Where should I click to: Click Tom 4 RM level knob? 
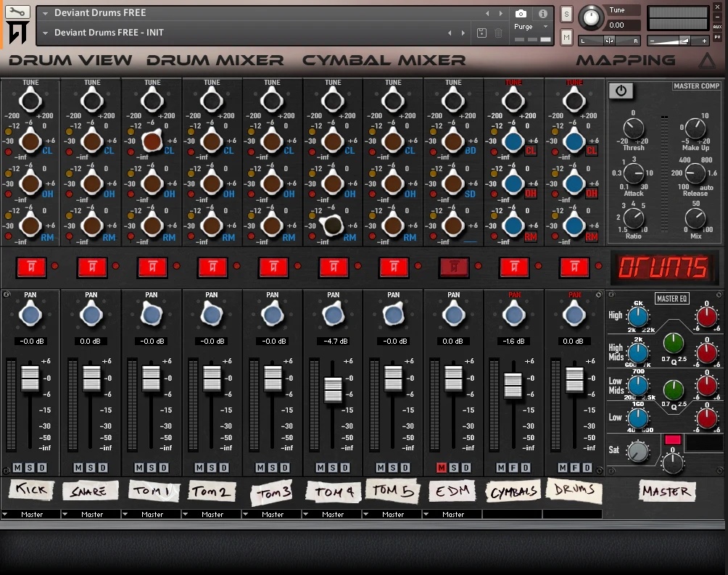[332, 226]
